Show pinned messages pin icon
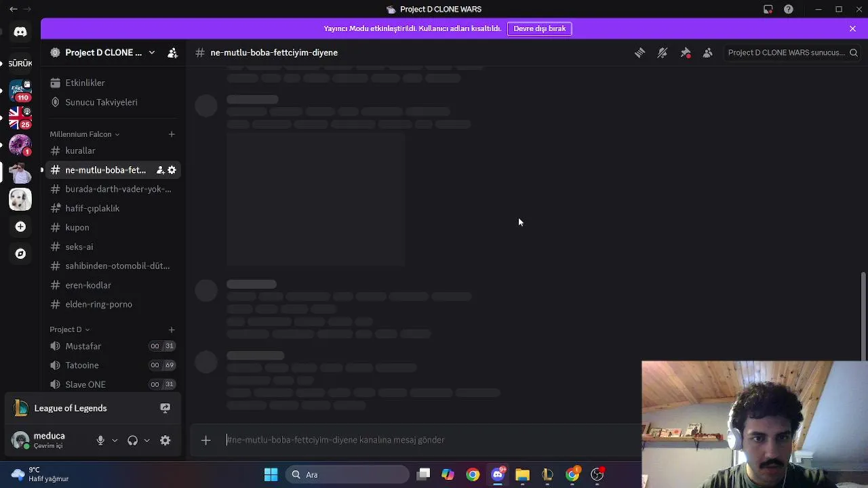 coord(686,52)
